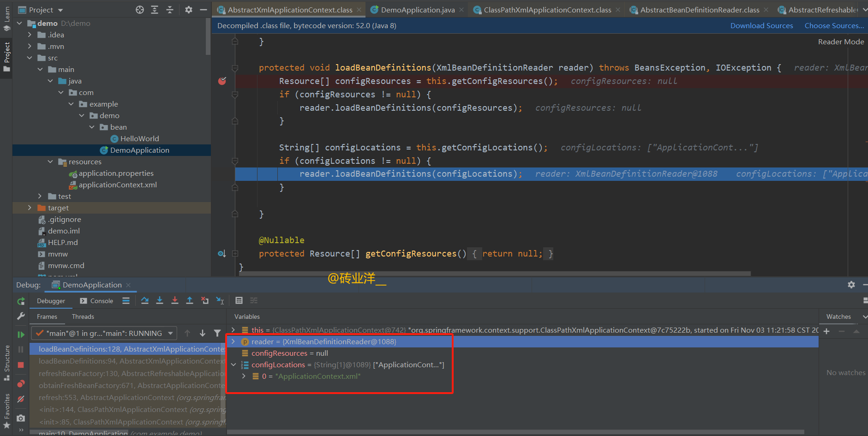Viewport: 868px width, 436px height.
Task: Click the Download Sources link
Action: coord(761,26)
